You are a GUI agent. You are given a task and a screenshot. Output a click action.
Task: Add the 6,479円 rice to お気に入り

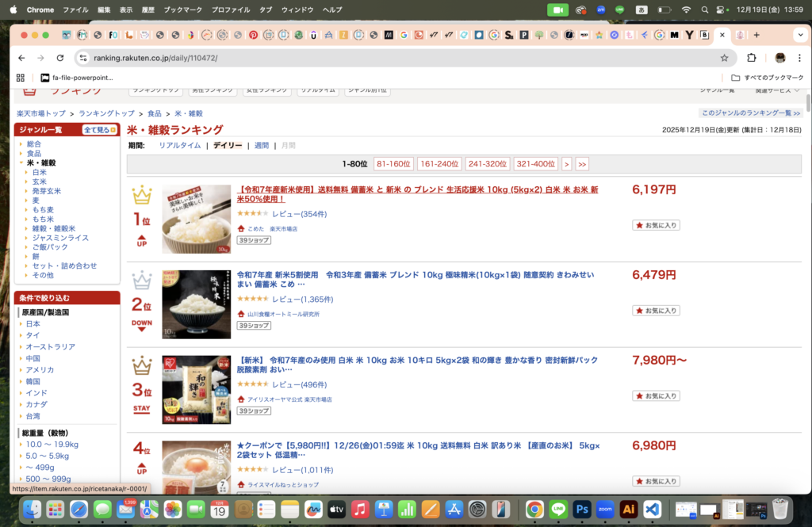pyautogui.click(x=656, y=311)
